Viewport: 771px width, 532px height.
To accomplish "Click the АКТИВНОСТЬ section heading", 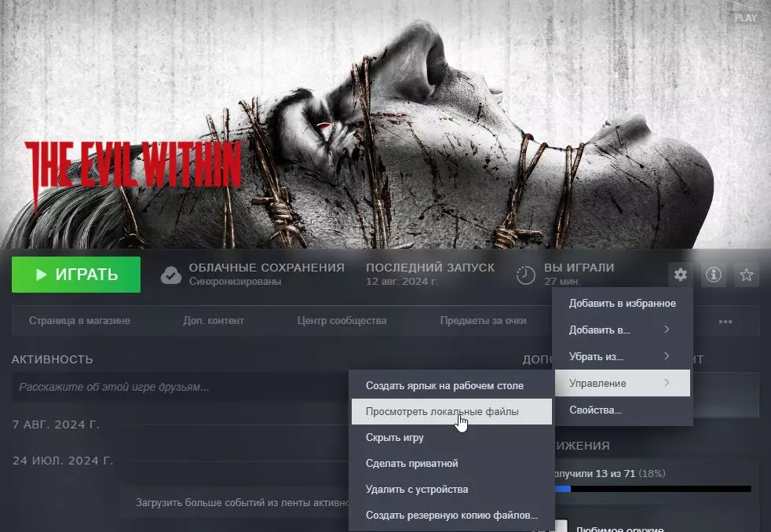I will (52, 359).
